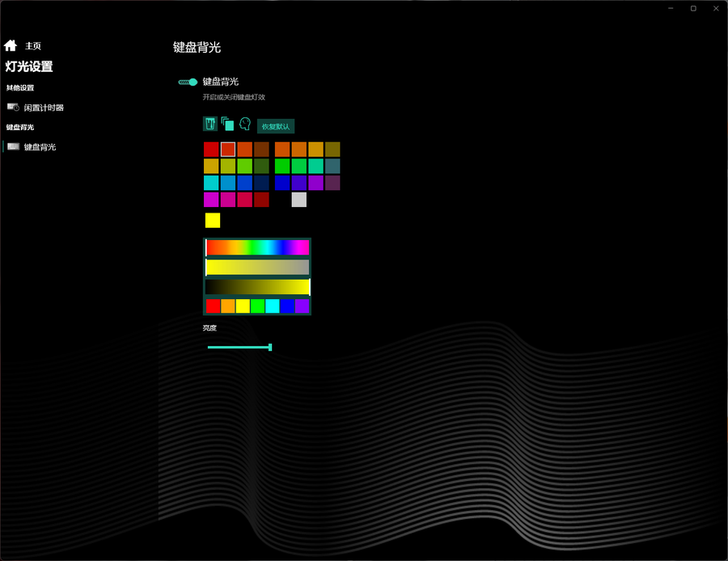Click the 亮度 label above slider
The width and height of the screenshot is (728, 561).
[210, 328]
